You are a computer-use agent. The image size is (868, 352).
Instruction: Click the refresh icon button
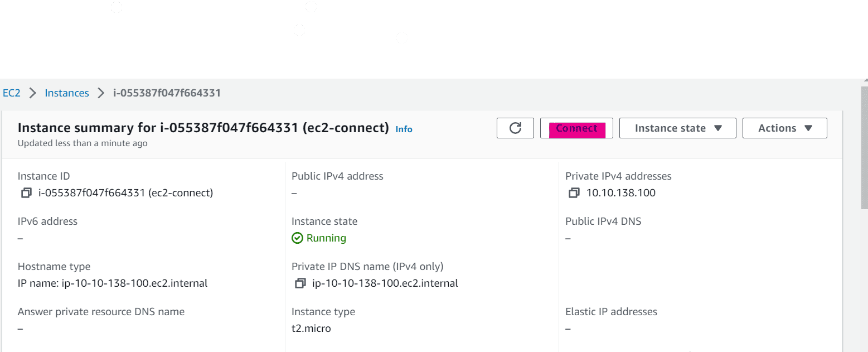(515, 128)
